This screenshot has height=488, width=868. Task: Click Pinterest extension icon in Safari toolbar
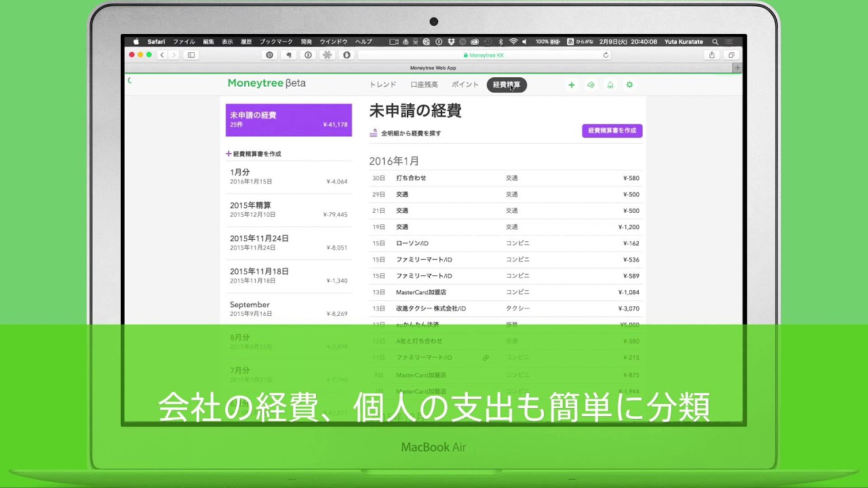[x=269, y=55]
